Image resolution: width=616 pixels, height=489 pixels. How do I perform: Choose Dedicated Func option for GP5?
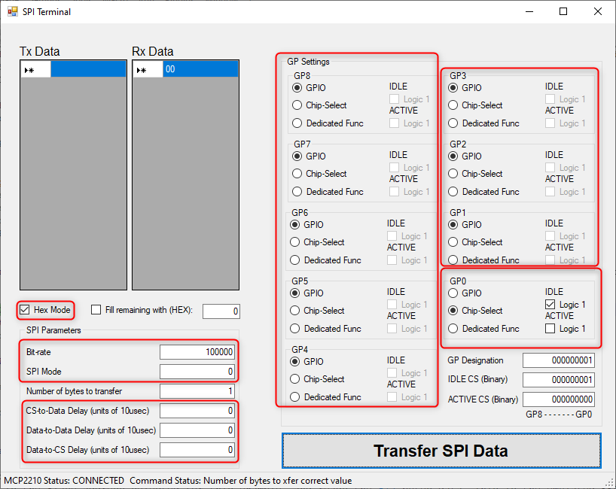(x=295, y=328)
